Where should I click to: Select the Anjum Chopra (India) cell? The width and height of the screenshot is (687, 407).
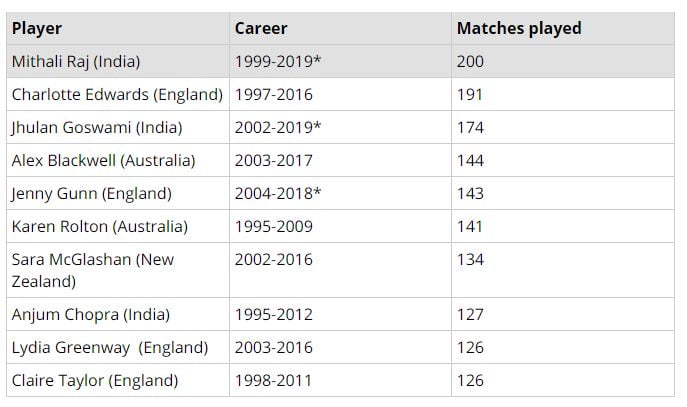[x=90, y=314]
